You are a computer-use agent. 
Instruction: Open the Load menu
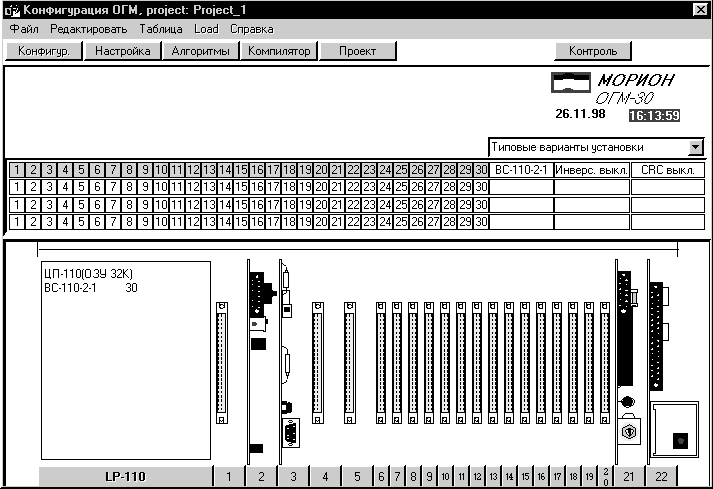pyautogui.click(x=206, y=29)
